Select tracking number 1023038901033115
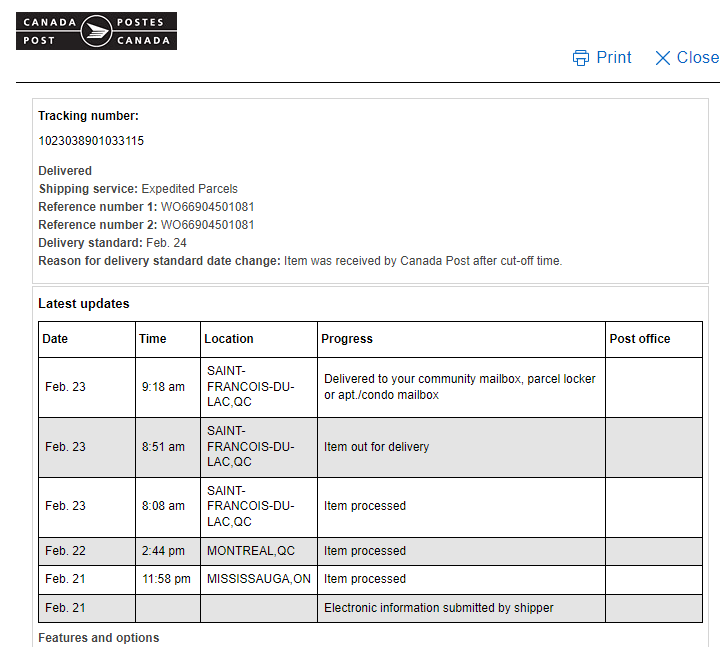Viewport: 728px width, 647px height. 91,141
